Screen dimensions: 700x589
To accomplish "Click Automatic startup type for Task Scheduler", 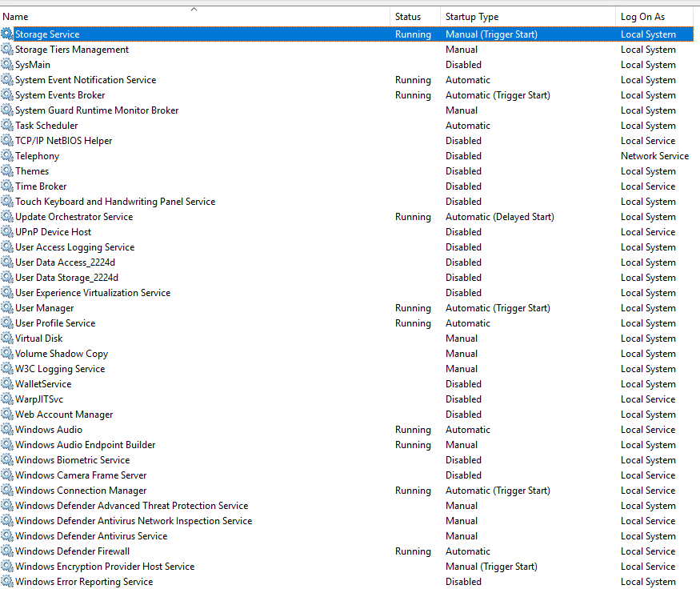I will point(467,125).
